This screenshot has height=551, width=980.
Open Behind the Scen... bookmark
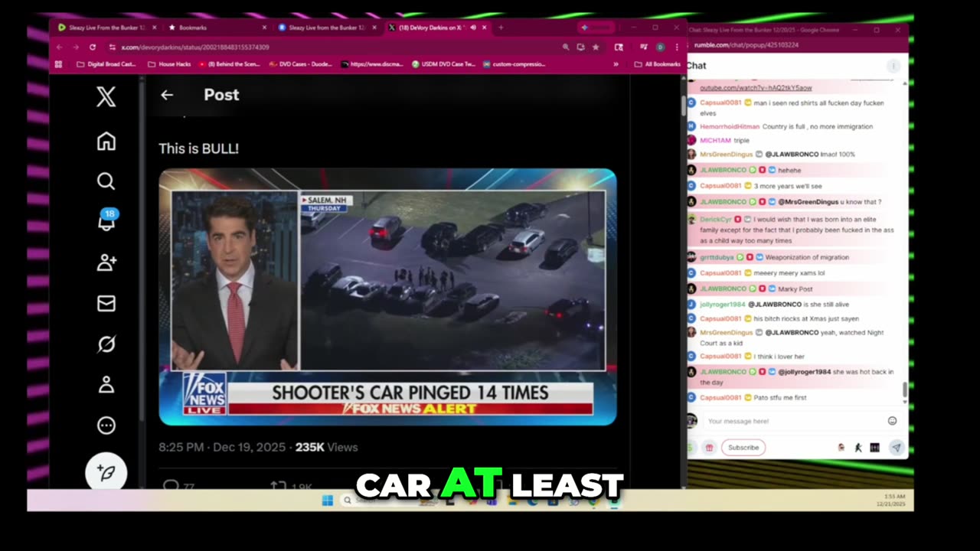[x=230, y=64]
